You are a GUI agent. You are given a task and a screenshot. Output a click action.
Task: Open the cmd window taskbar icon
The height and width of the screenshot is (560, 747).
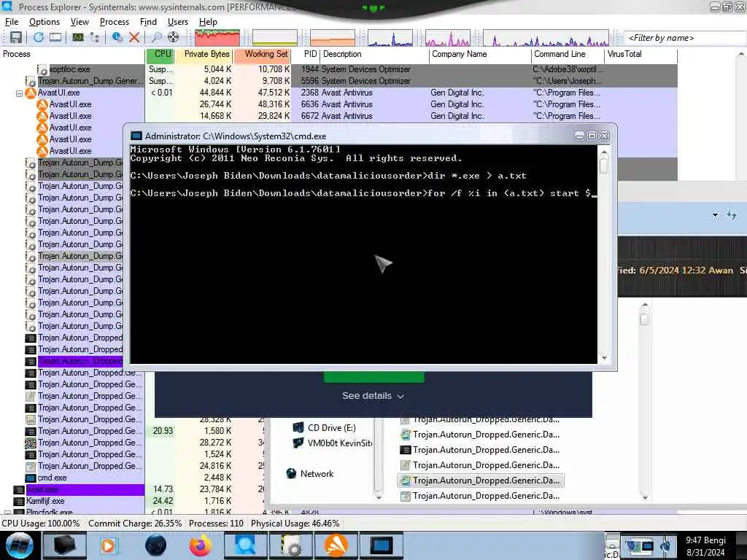pyautogui.click(x=381, y=545)
